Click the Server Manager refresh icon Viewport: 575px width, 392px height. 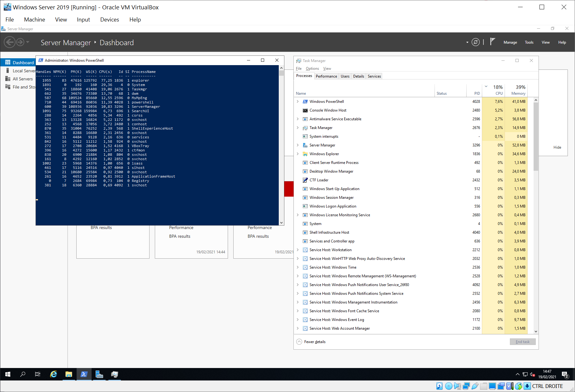point(475,42)
